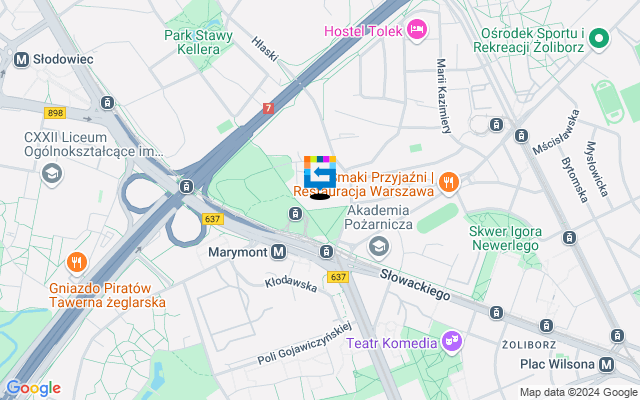Select the Akademia Pożarnicza school pin
This screenshot has height=400, width=640.
tap(378, 247)
